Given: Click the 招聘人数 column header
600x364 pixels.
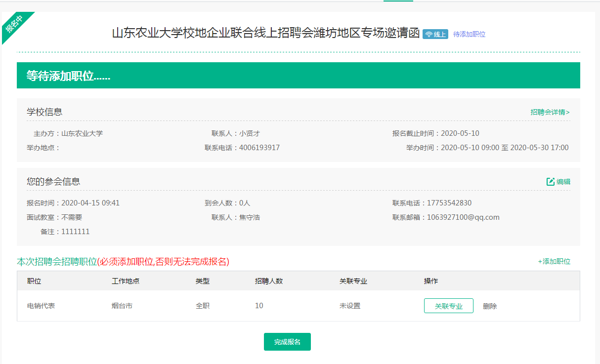Looking at the screenshot, I should pyautogui.click(x=269, y=281).
